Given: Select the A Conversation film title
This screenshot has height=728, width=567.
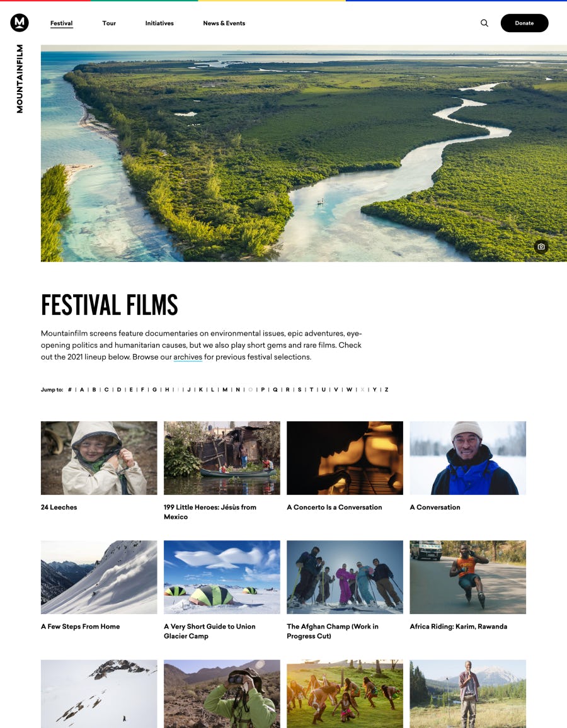Looking at the screenshot, I should [435, 508].
